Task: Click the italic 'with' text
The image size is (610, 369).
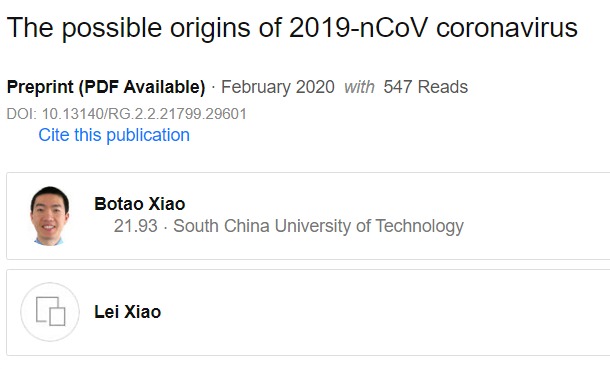Action: tap(359, 87)
